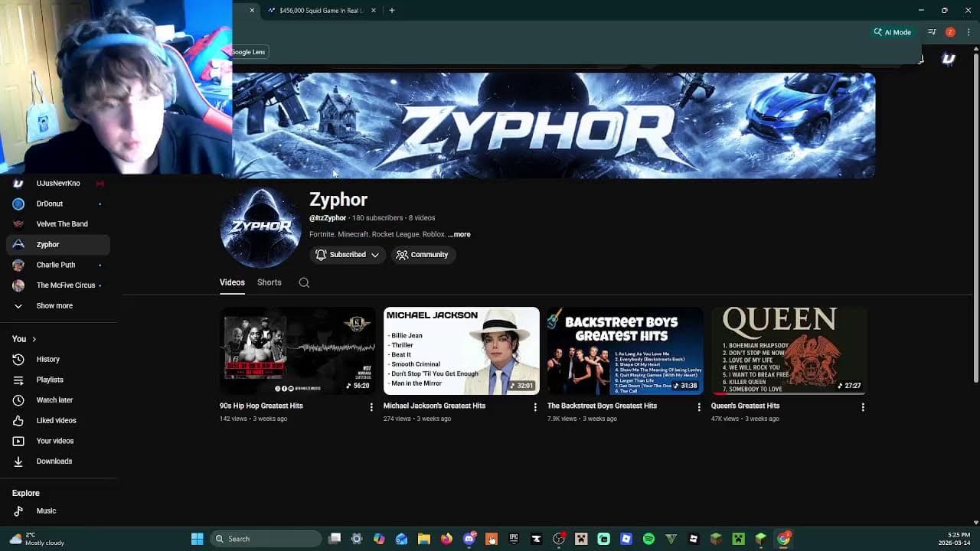Open 90s Hip Hop Greatest Hits thumbnail

pyautogui.click(x=298, y=351)
